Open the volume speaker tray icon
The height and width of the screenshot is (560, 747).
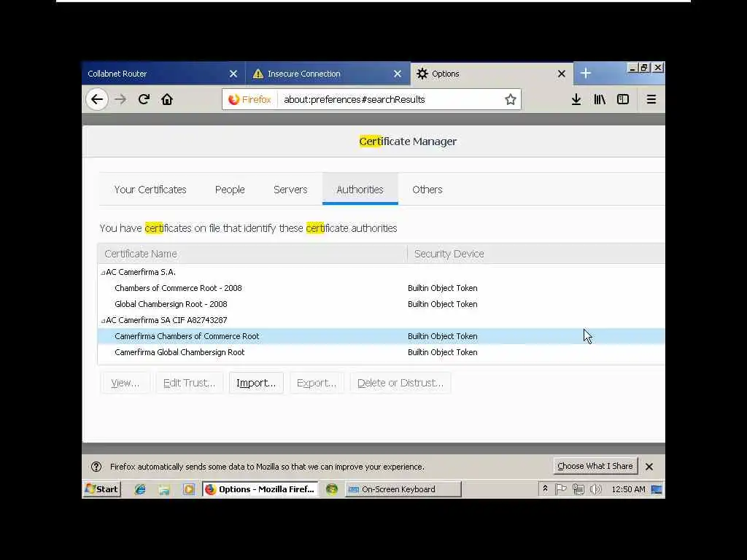[595, 489]
